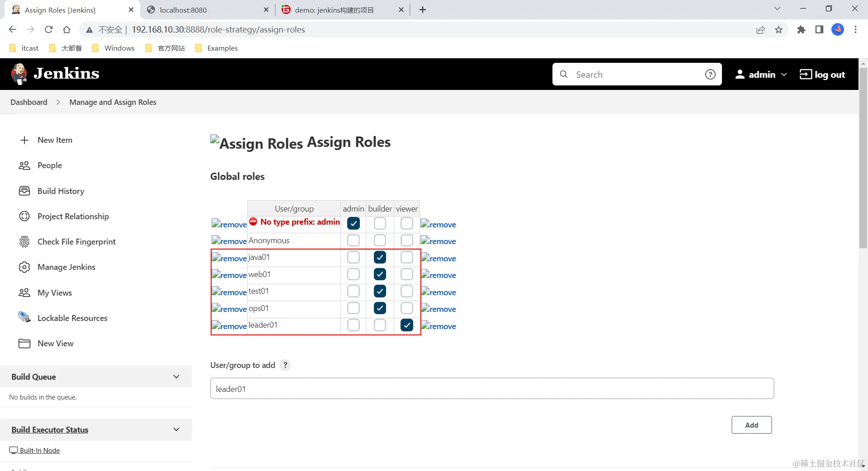Viewport: 868px width, 471px height.
Task: Click the log out link text
Action: pyautogui.click(x=830, y=75)
